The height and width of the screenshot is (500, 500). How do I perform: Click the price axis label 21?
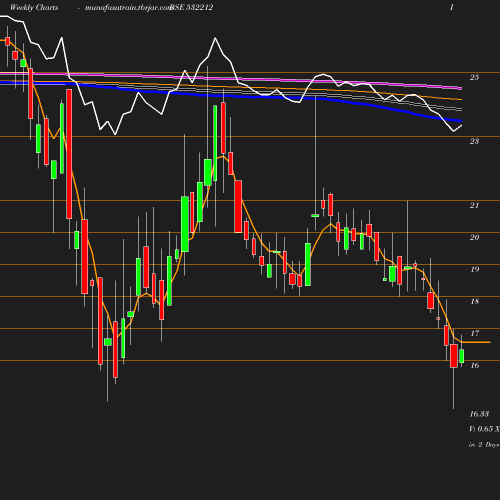474,205
